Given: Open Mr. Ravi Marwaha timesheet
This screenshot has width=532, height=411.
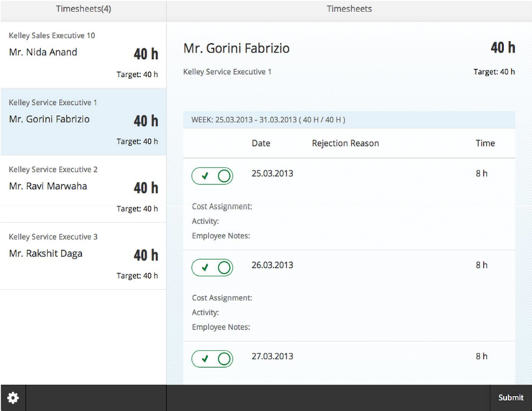Looking at the screenshot, I should pos(83,189).
